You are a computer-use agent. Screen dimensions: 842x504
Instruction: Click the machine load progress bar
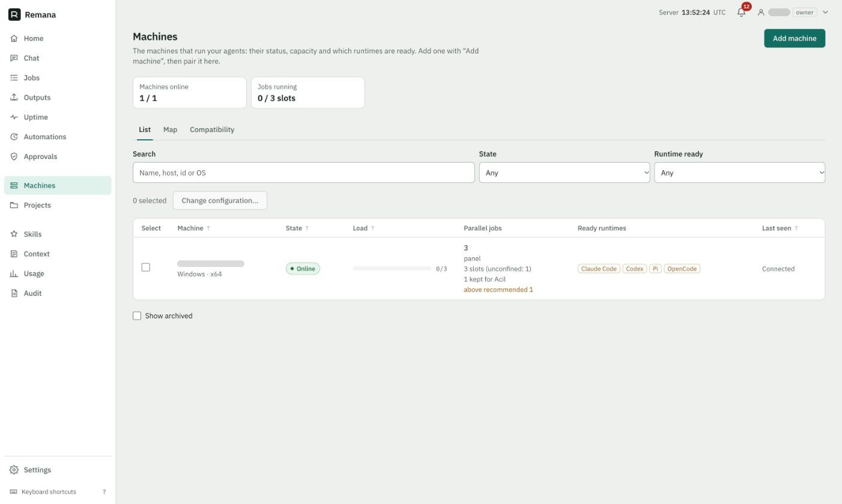click(x=392, y=269)
